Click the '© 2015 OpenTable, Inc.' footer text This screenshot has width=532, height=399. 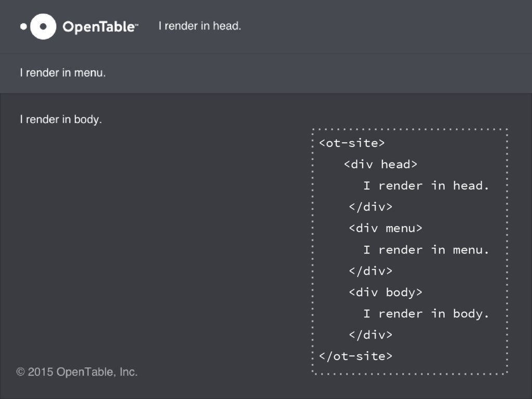point(77,372)
